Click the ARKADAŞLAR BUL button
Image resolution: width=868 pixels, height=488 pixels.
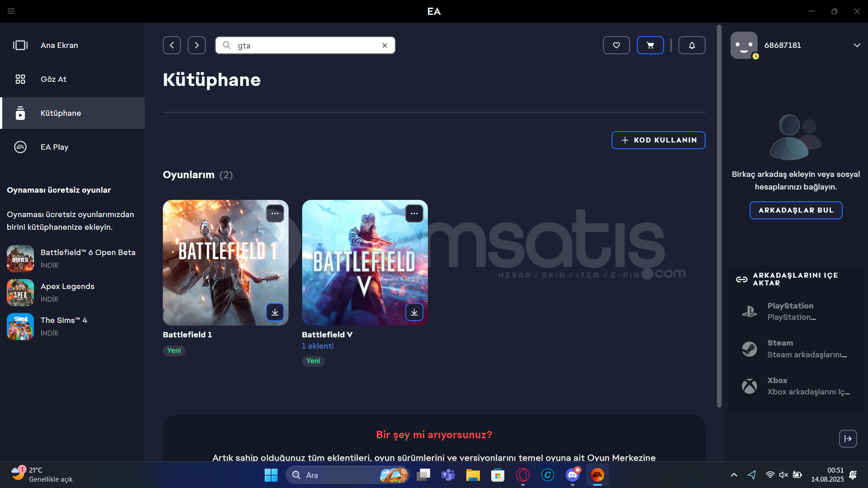[796, 210]
